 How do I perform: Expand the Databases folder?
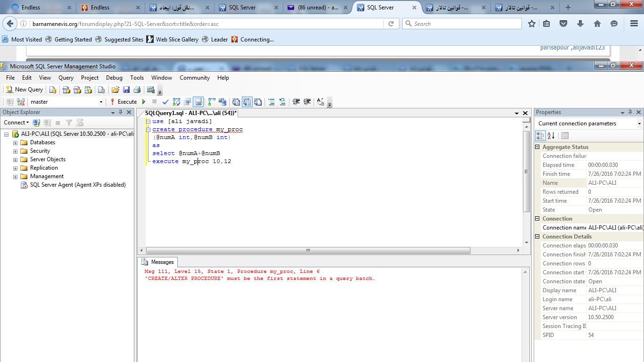pyautogui.click(x=15, y=142)
